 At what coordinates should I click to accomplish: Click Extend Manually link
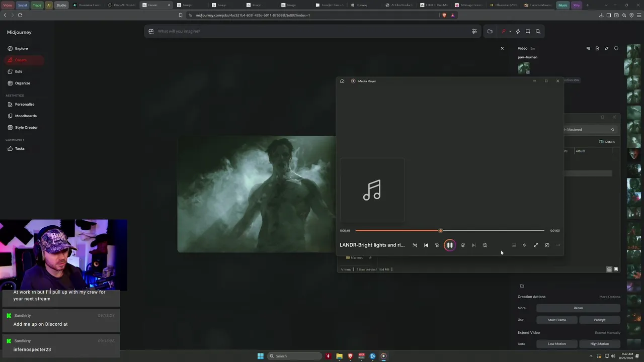608,333
